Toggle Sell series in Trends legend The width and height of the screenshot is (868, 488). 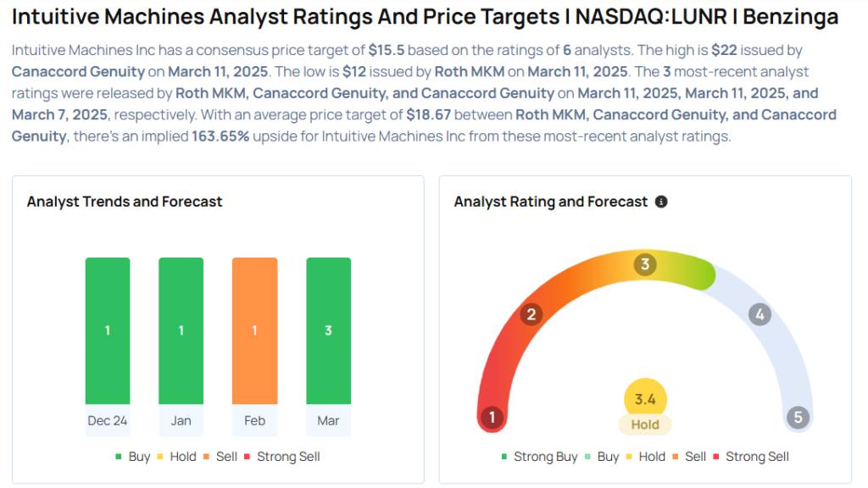pyautogui.click(x=220, y=457)
